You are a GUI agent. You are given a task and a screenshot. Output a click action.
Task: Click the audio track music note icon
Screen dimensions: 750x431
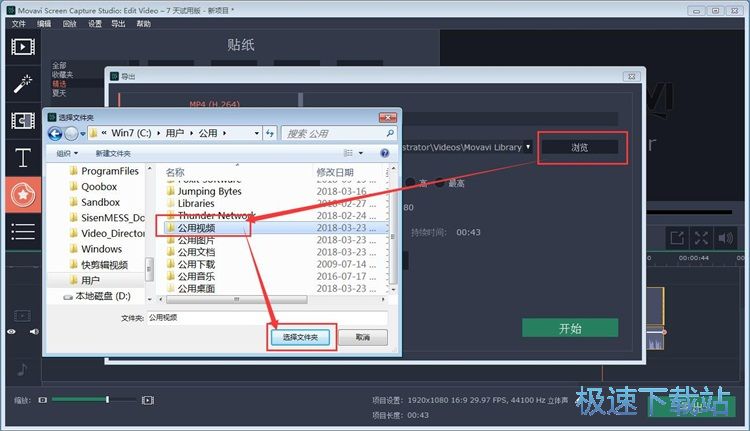click(x=22, y=369)
